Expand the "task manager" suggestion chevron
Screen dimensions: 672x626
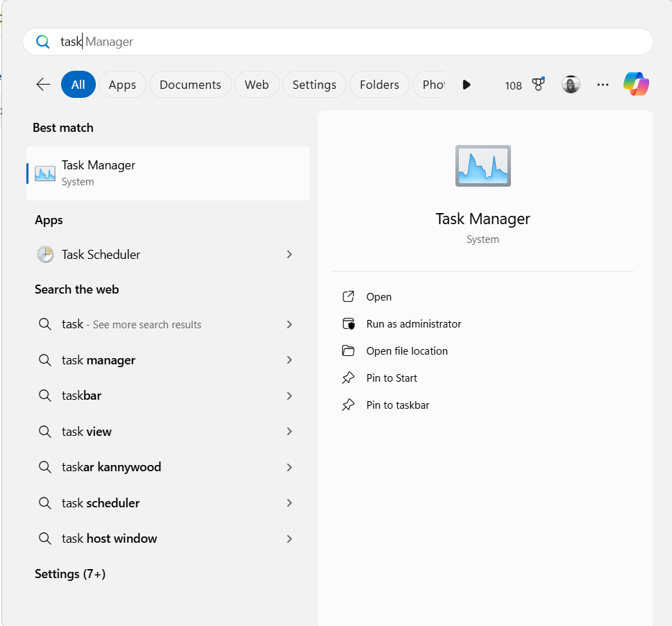pyautogui.click(x=289, y=359)
